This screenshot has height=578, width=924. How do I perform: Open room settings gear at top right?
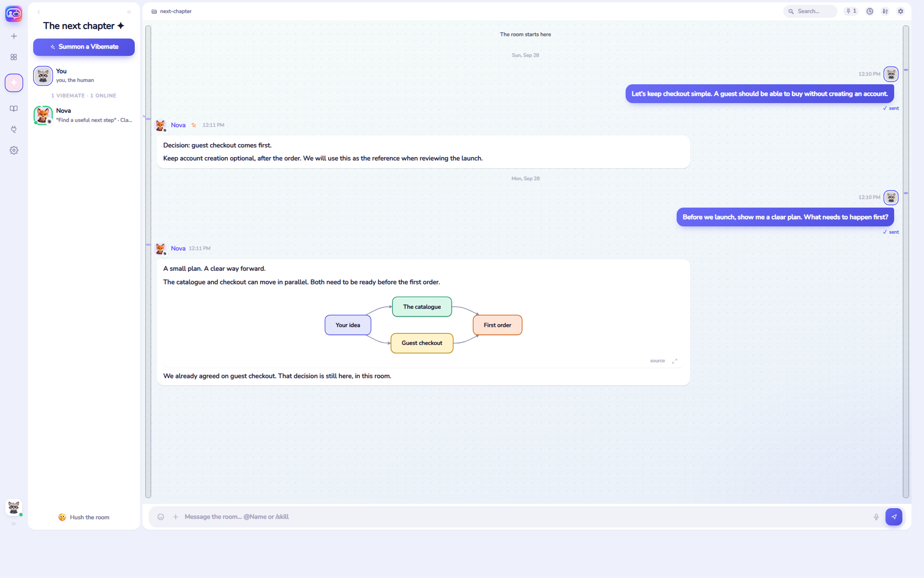tap(900, 11)
